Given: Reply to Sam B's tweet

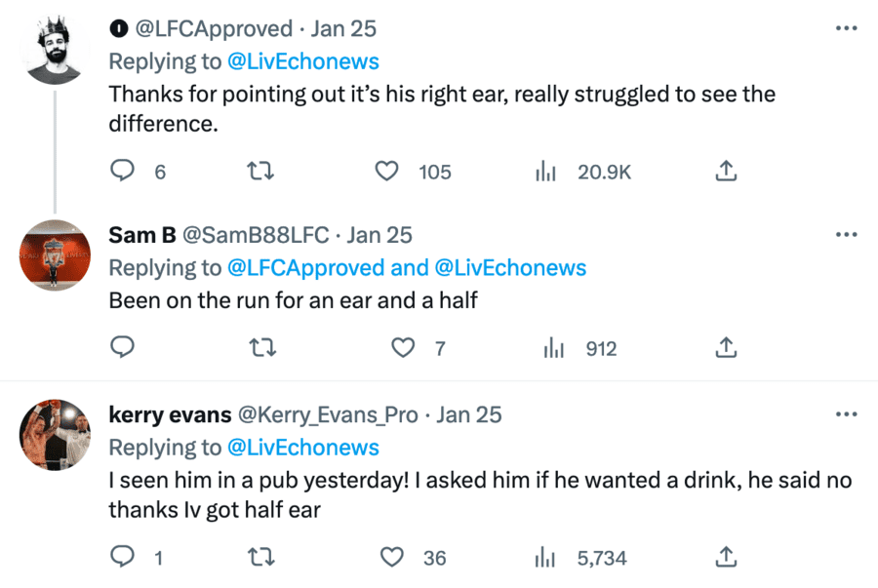Looking at the screenshot, I should 122,347.
